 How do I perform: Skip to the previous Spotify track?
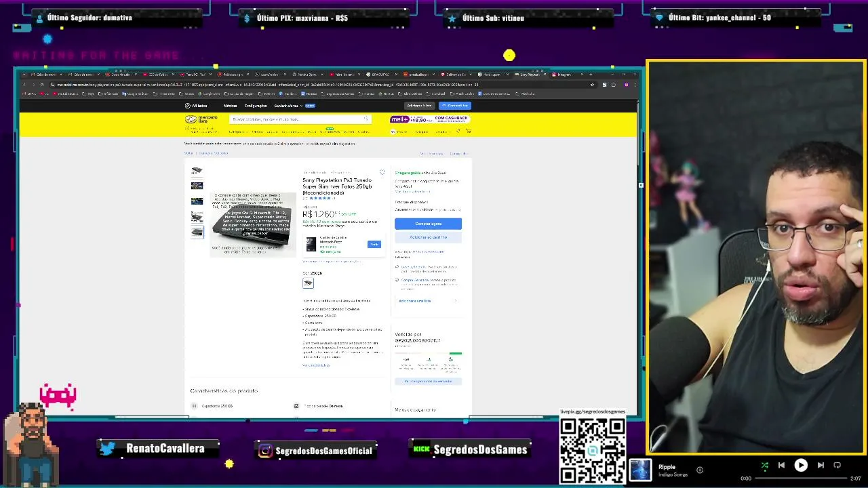[x=781, y=466]
